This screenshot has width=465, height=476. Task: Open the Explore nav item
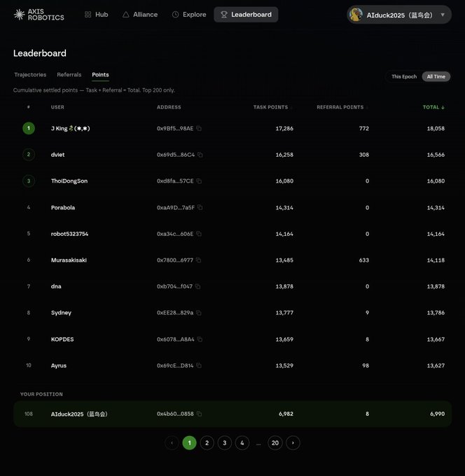(189, 15)
